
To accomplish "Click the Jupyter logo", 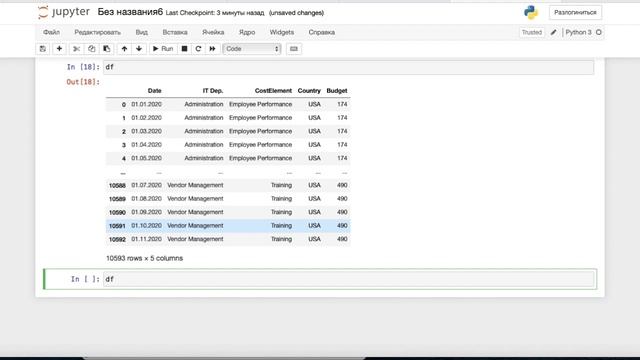I will coord(64,12).
